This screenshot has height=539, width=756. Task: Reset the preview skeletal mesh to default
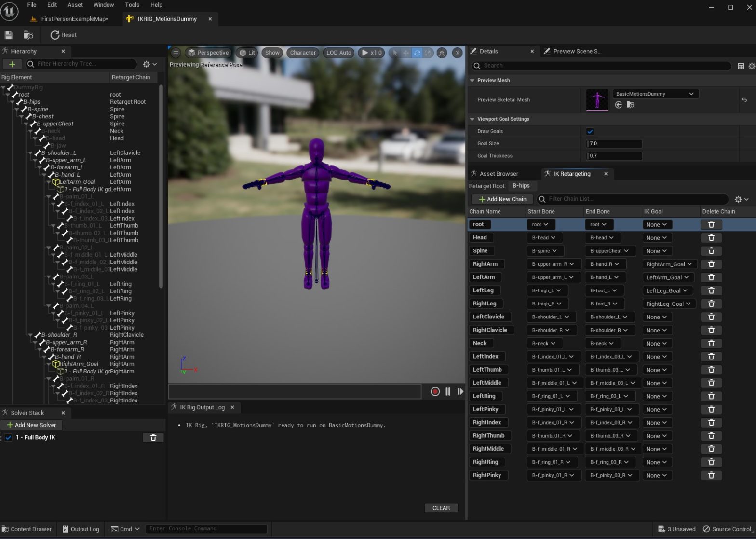[744, 100]
